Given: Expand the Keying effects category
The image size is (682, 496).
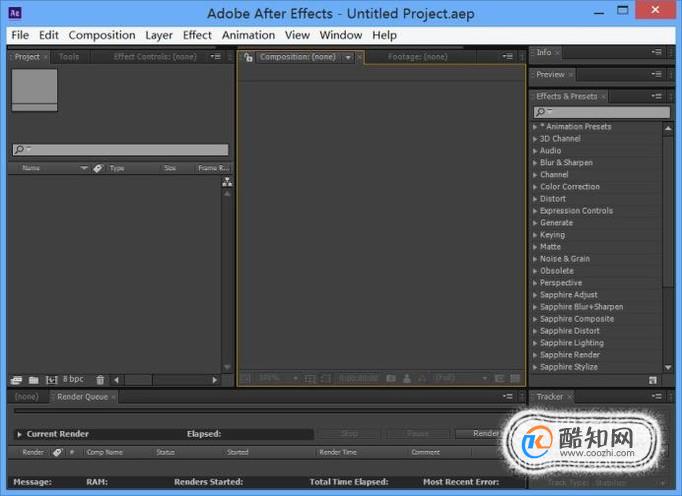Looking at the screenshot, I should point(535,235).
